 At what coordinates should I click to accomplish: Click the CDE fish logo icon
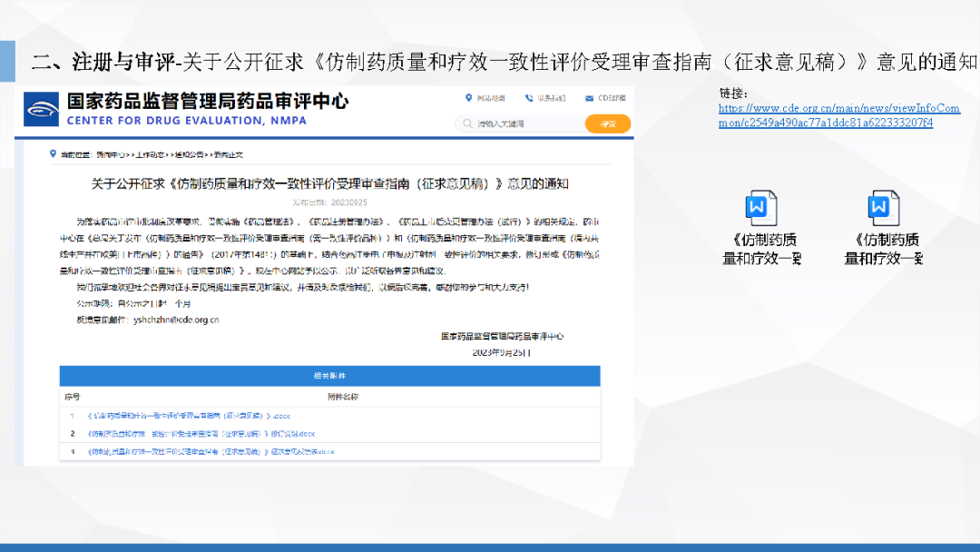[x=42, y=109]
